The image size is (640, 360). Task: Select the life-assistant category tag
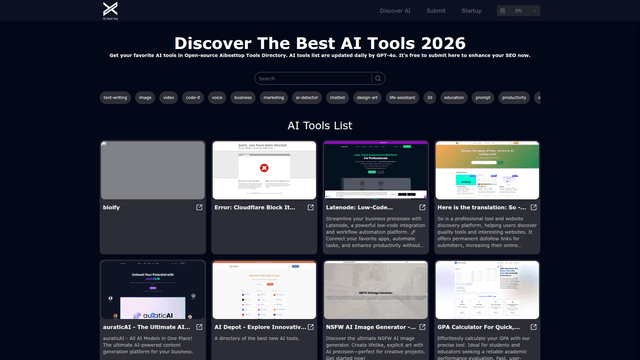click(402, 98)
